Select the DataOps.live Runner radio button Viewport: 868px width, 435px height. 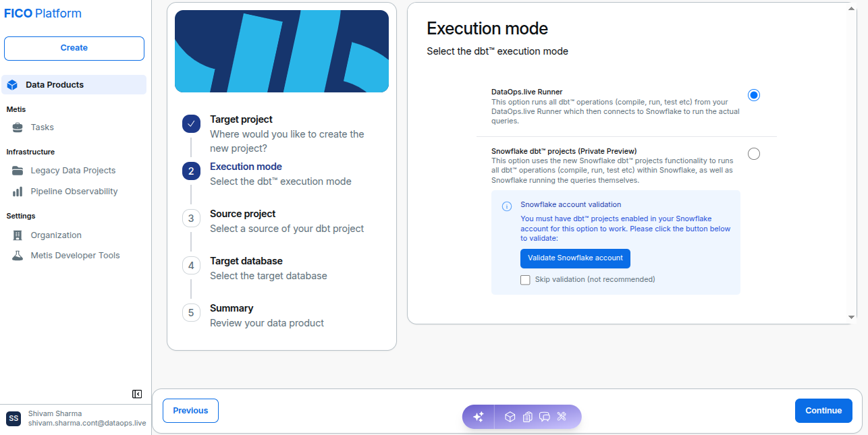tap(754, 95)
